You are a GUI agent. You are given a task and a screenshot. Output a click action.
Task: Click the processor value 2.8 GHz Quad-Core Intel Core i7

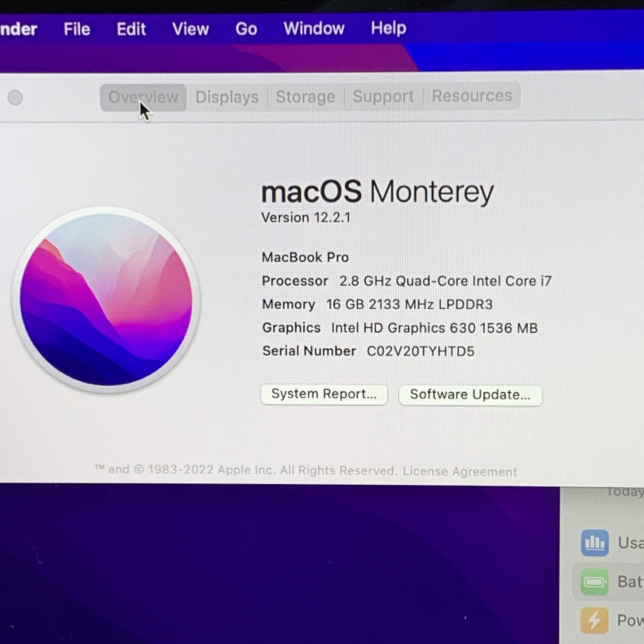(445, 281)
